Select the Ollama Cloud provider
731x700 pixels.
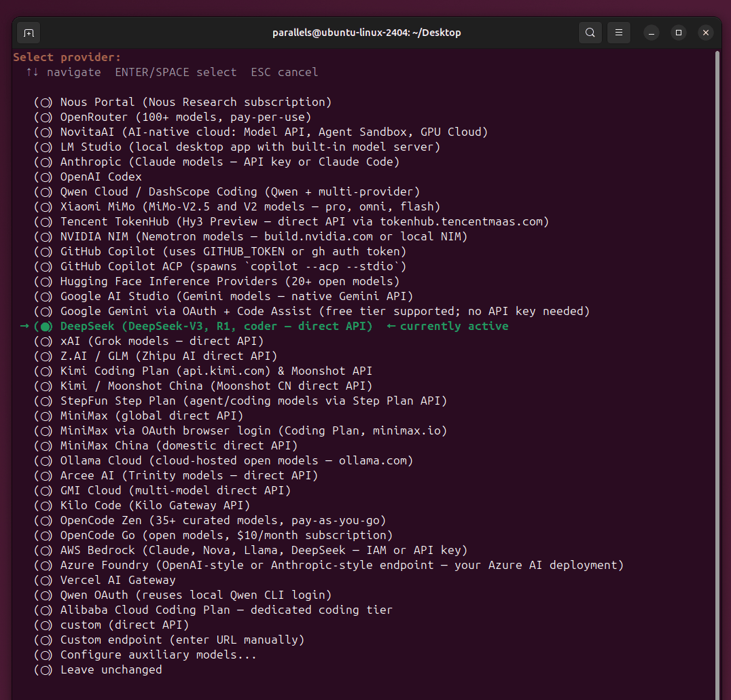pyautogui.click(x=224, y=460)
